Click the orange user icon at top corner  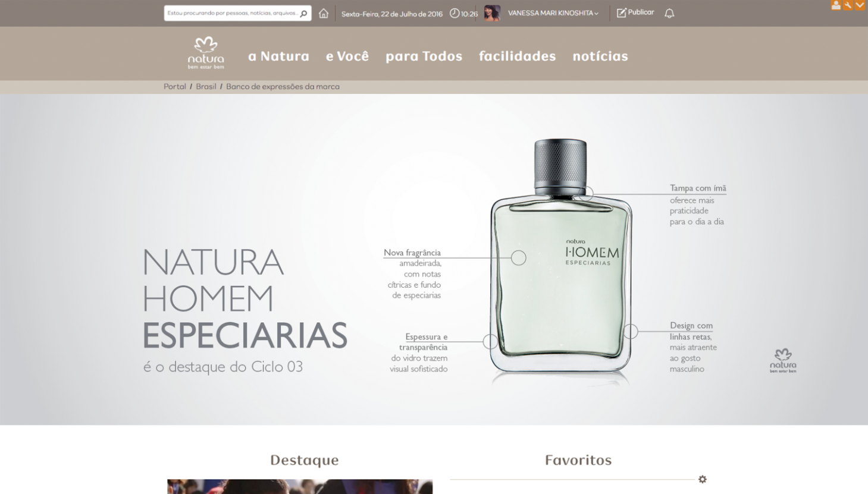(836, 5)
